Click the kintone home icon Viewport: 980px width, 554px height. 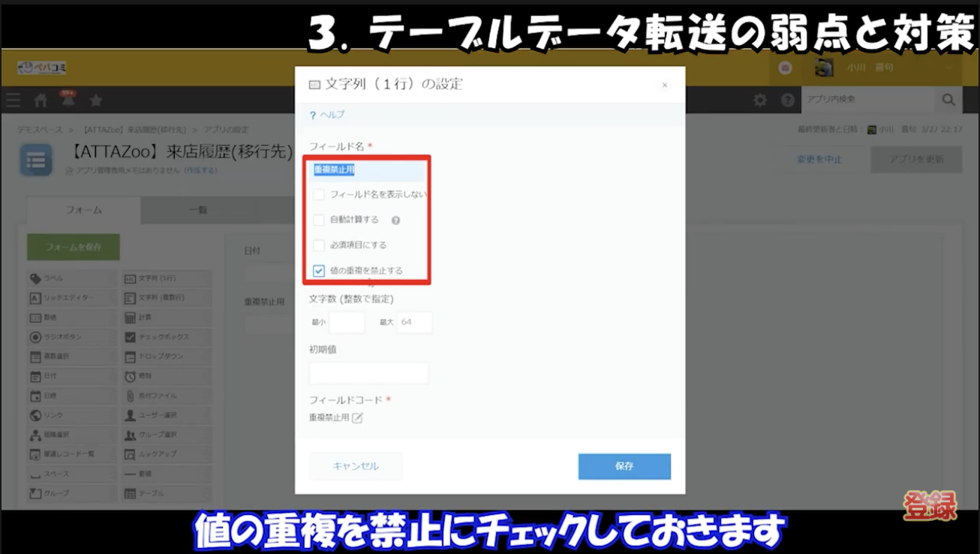point(42,98)
